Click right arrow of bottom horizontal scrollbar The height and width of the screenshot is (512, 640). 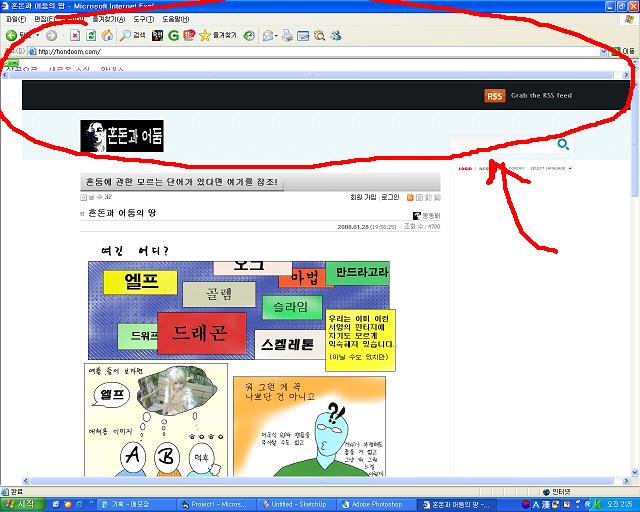(626, 481)
